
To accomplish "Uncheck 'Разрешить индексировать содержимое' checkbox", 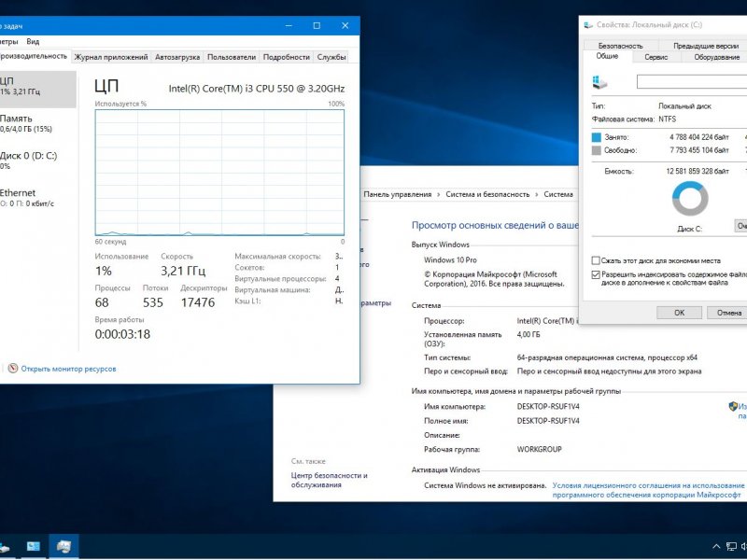I will coord(596,274).
